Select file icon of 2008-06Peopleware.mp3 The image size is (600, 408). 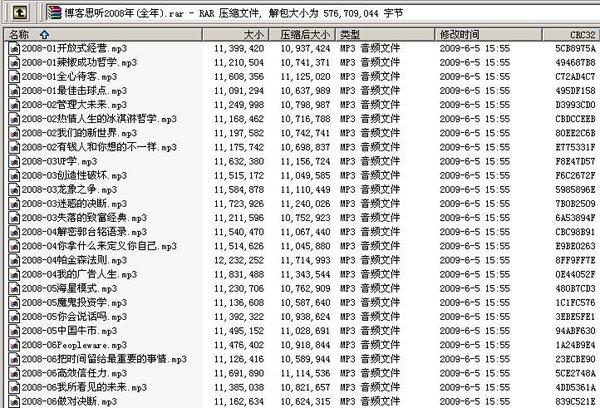click(x=14, y=345)
